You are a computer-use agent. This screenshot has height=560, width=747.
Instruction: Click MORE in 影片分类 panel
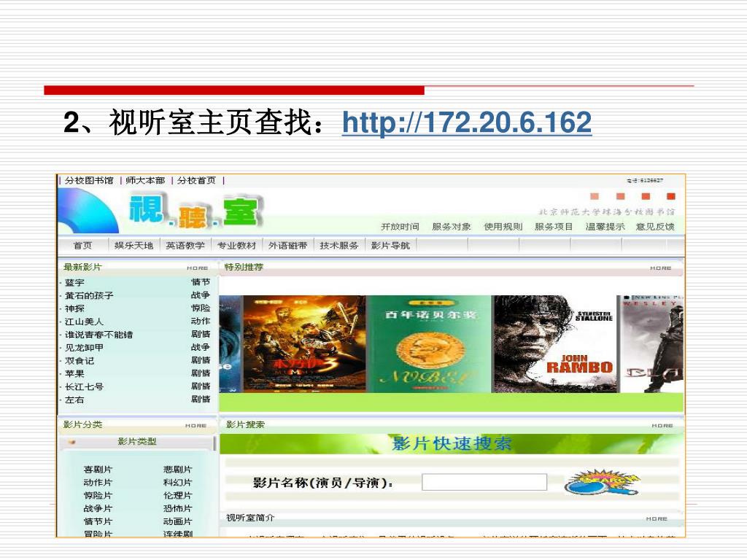click(196, 426)
